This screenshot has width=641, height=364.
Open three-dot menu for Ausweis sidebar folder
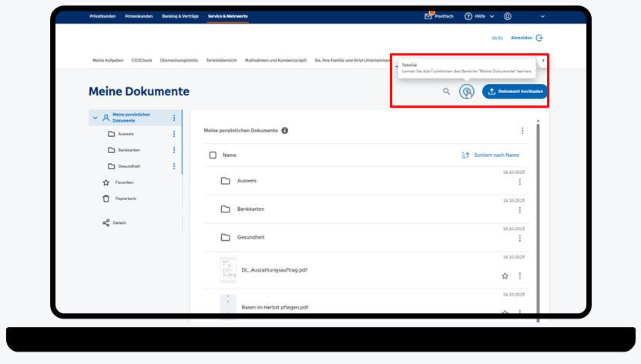174,134
